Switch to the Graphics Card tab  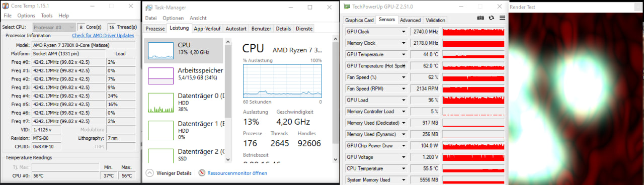point(359,20)
